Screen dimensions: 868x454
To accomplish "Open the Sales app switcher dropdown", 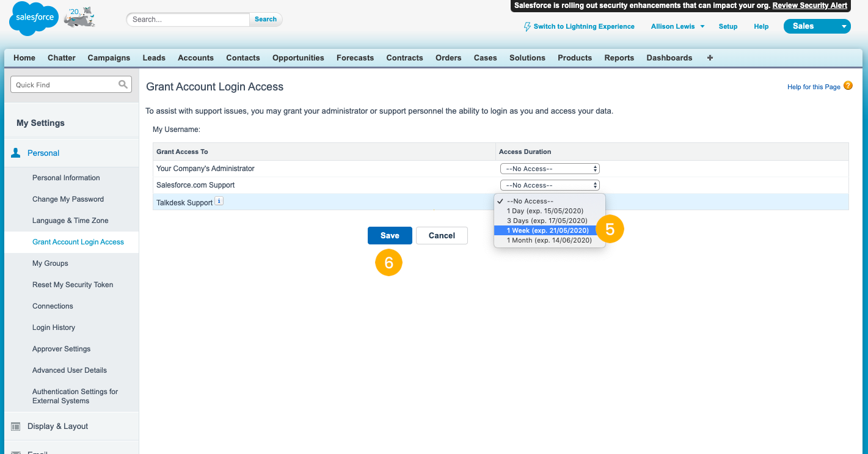I will [x=817, y=26].
